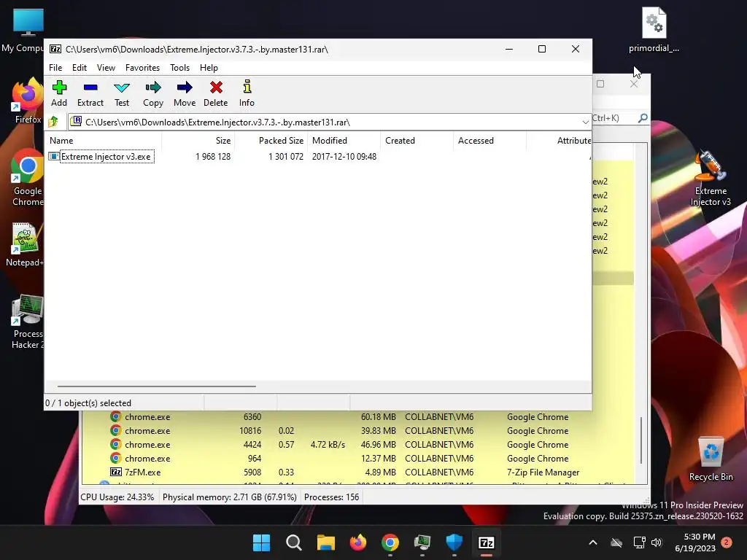The image size is (747, 560).
Task: Select chrome.exe PID 10816 in Process Hacker
Action: coord(357,430)
